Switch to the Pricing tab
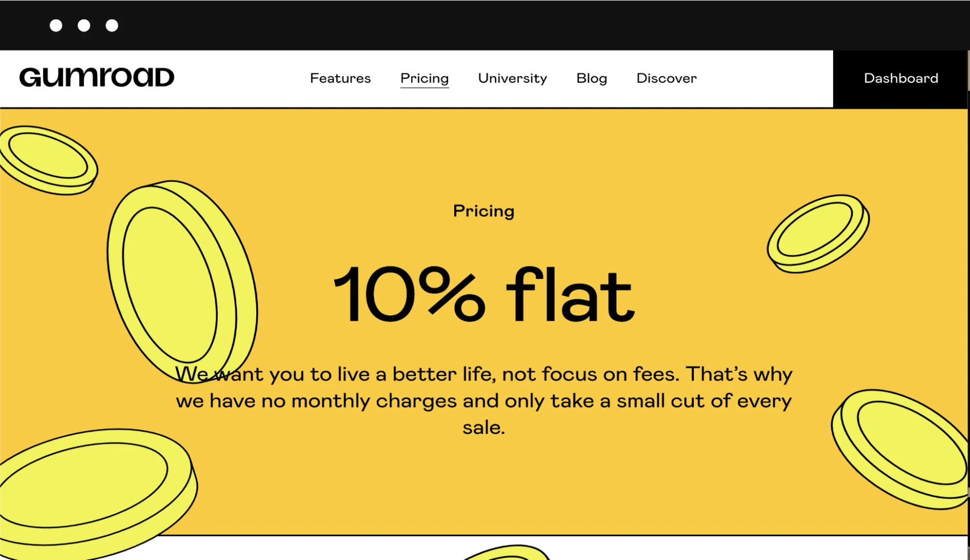This screenshot has height=560, width=970. coord(424,78)
